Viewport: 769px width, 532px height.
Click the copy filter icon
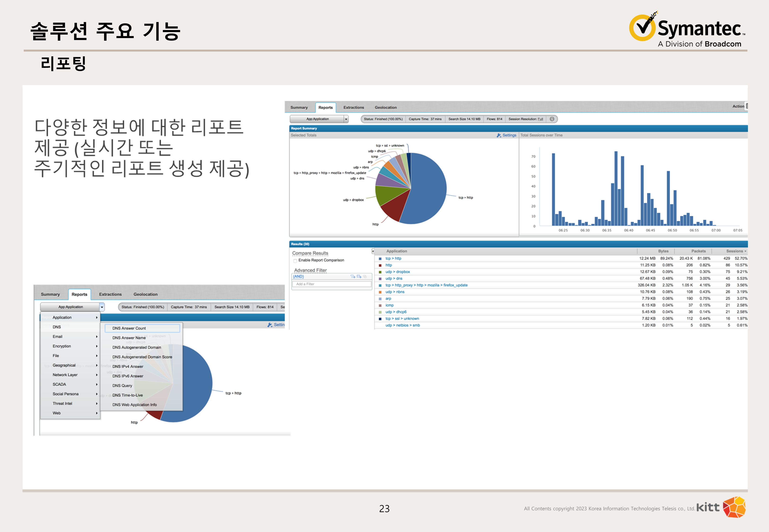[365, 276]
